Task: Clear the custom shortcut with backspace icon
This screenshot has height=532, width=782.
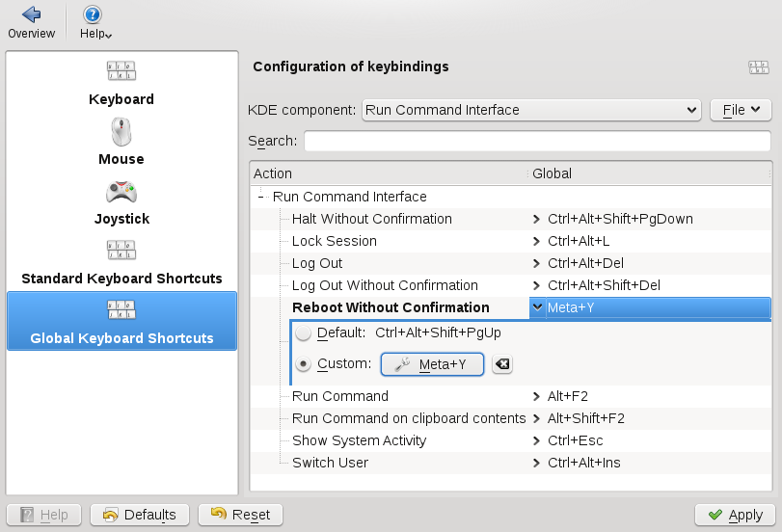Action: point(502,364)
